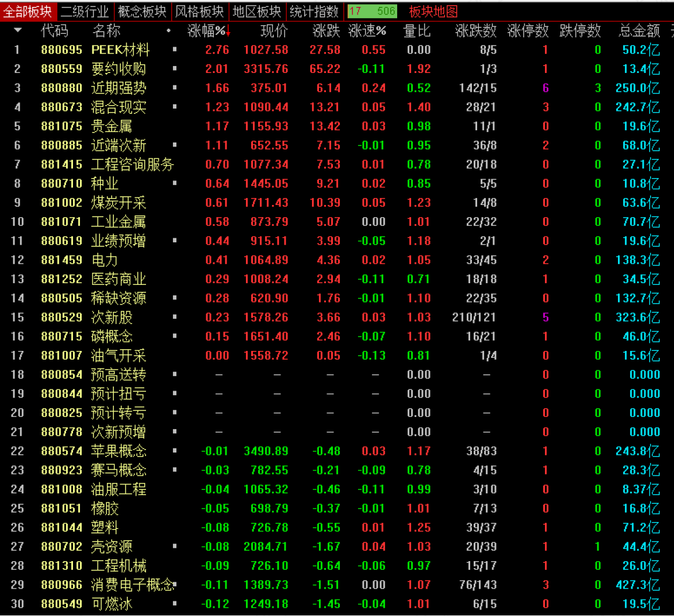Screen dimensions: 674x616
Task: Sort by 现价 column header
Action: click(275, 31)
